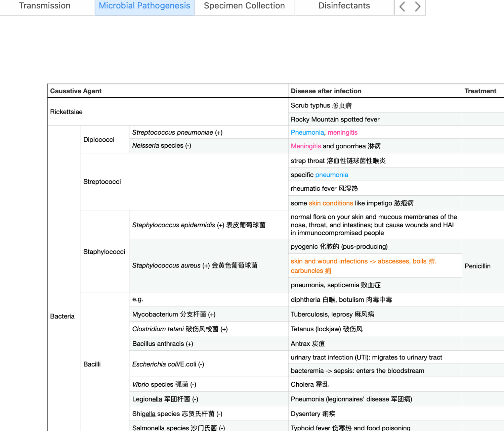This screenshot has width=504, height=431.
Task: Click the 'e.g.' cell
Action: (209, 299)
